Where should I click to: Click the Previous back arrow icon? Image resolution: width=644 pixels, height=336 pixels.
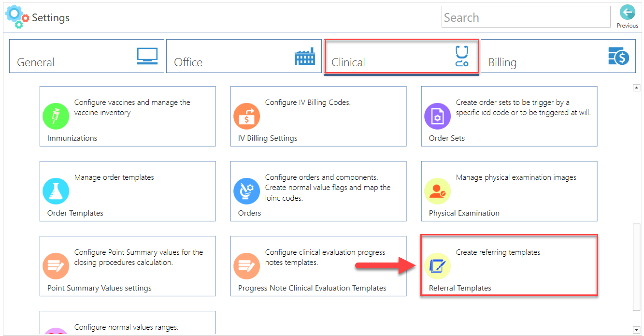tap(627, 13)
